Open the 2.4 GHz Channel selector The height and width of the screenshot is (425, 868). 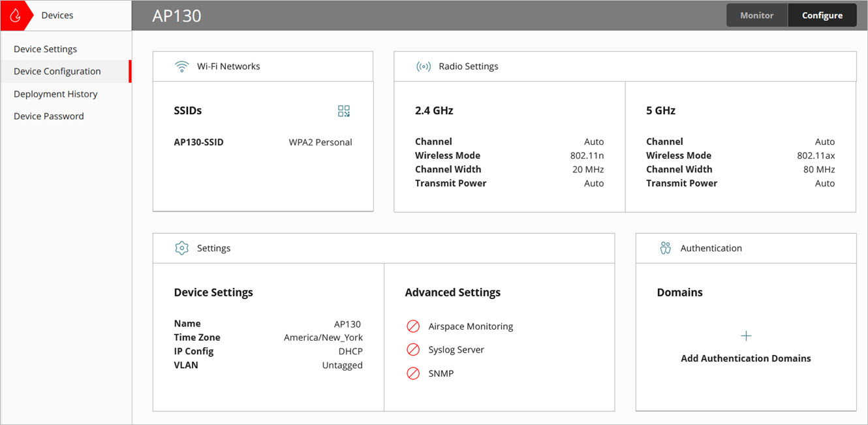coord(594,141)
